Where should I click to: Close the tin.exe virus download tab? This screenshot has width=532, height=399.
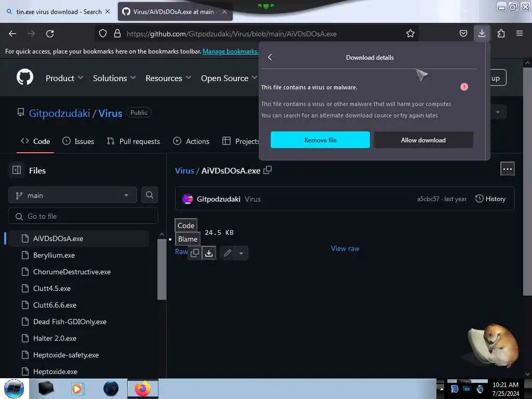[108, 11]
